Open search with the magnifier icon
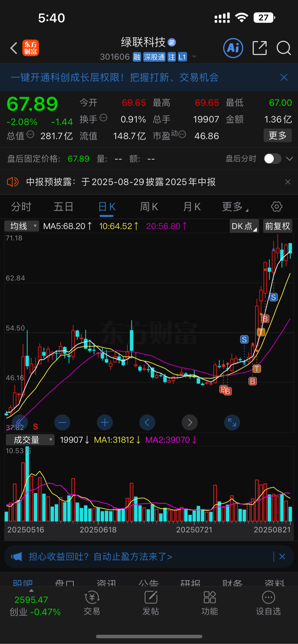The image size is (298, 644). tap(284, 48)
